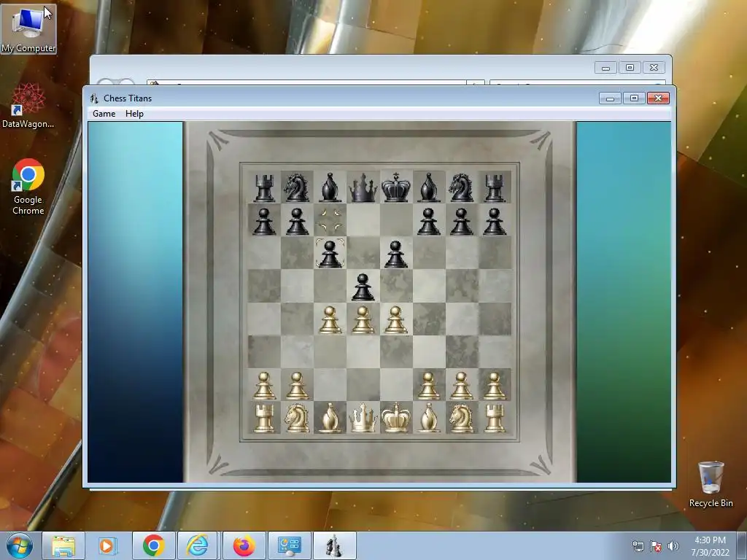This screenshot has width=747, height=560.
Task: Maximize the background Explorer window
Action: (x=630, y=68)
